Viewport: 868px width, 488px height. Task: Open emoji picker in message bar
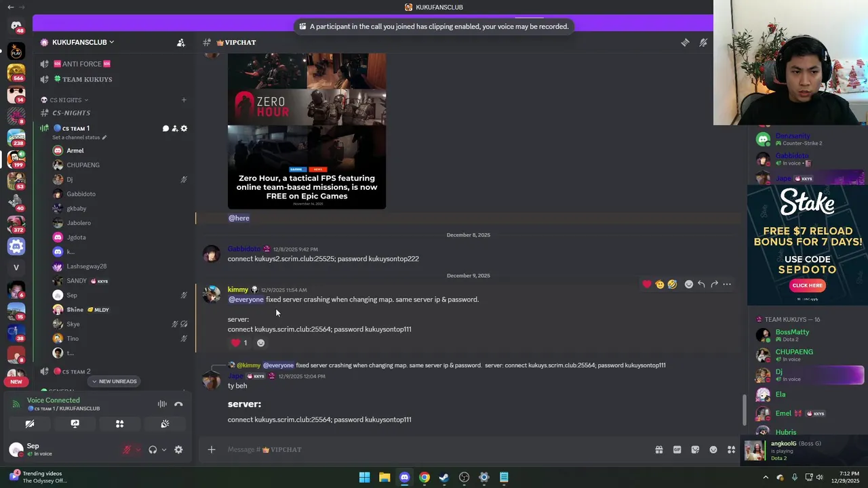pyautogui.click(x=713, y=449)
